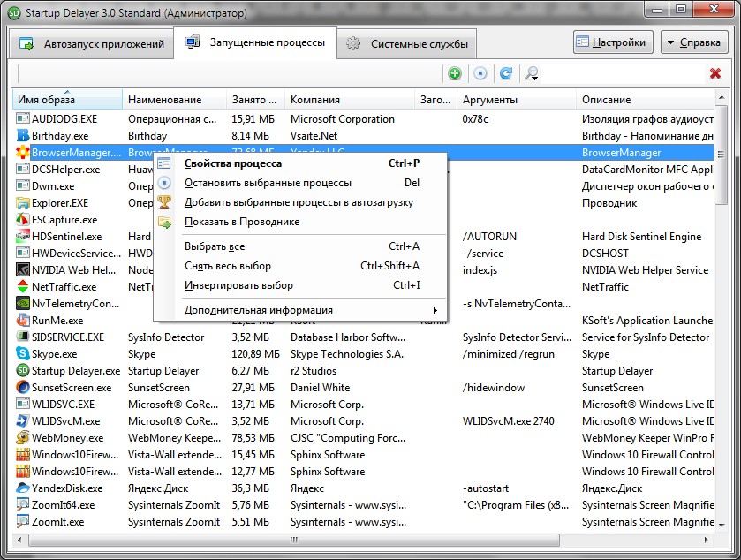Expand Дополнительная информация submenu
Screen dimensions: 741x560
301,310
